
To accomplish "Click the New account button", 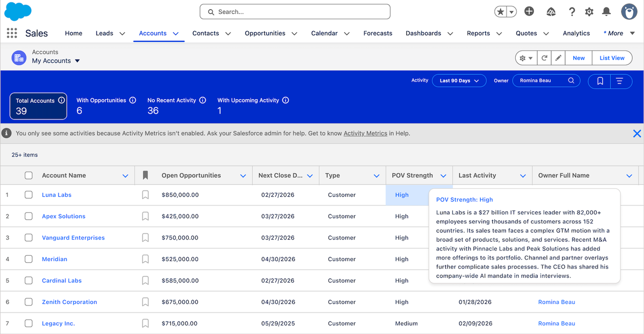I will point(579,58).
